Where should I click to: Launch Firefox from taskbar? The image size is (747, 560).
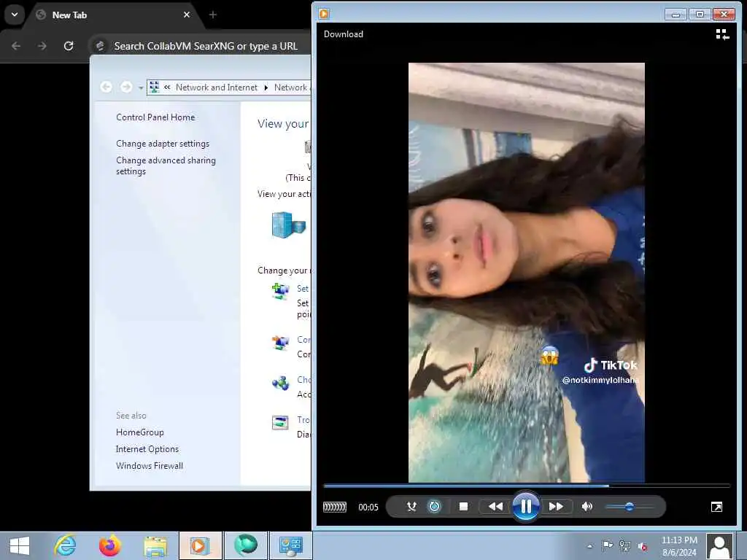click(110, 545)
